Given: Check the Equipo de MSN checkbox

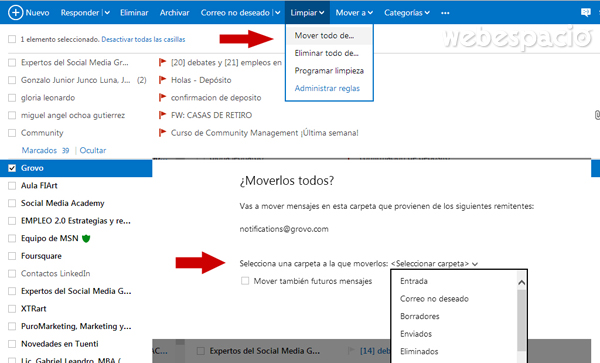Looking at the screenshot, I should pyautogui.click(x=12, y=238).
